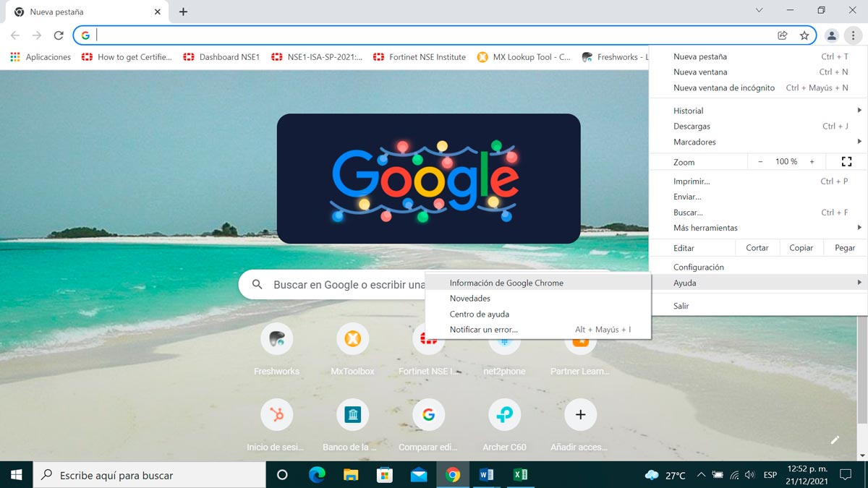Open Información de Google Chrome

click(x=506, y=283)
